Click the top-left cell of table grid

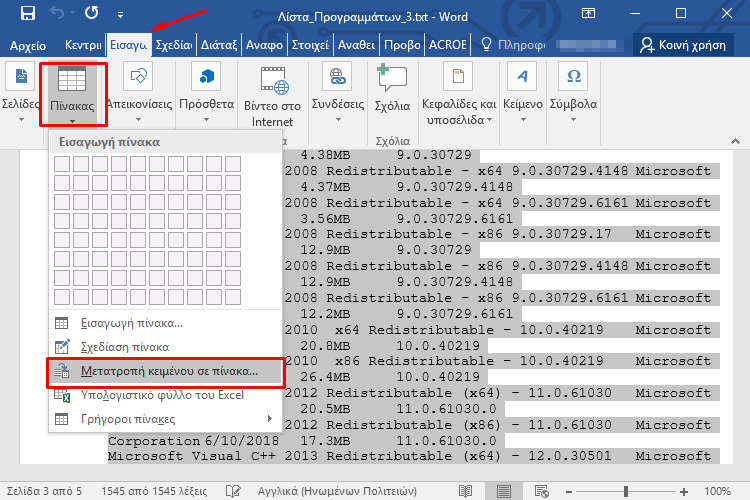tap(62, 164)
